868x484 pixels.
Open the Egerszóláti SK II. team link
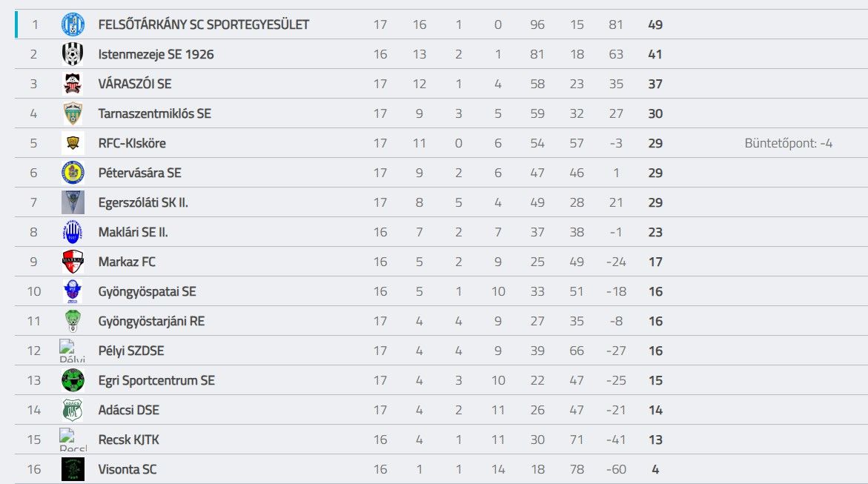tap(143, 202)
